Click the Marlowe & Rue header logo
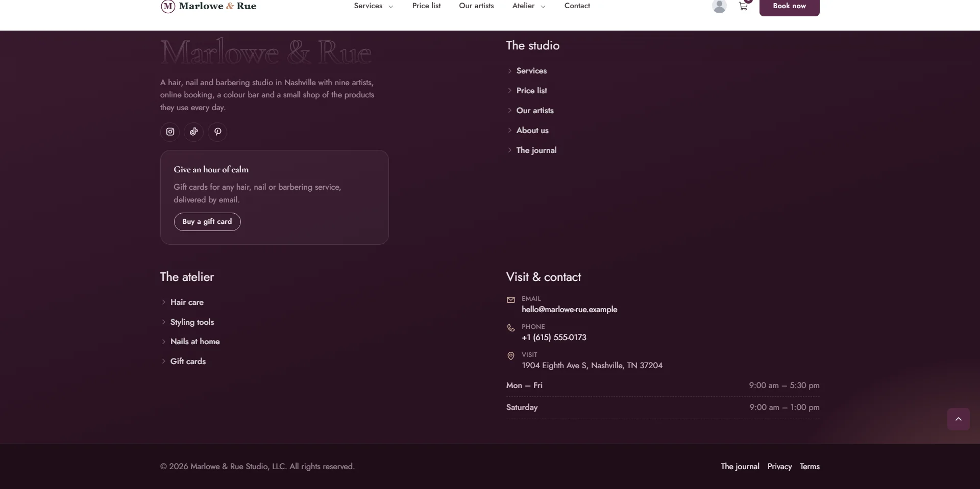This screenshot has height=489, width=980. click(x=208, y=6)
